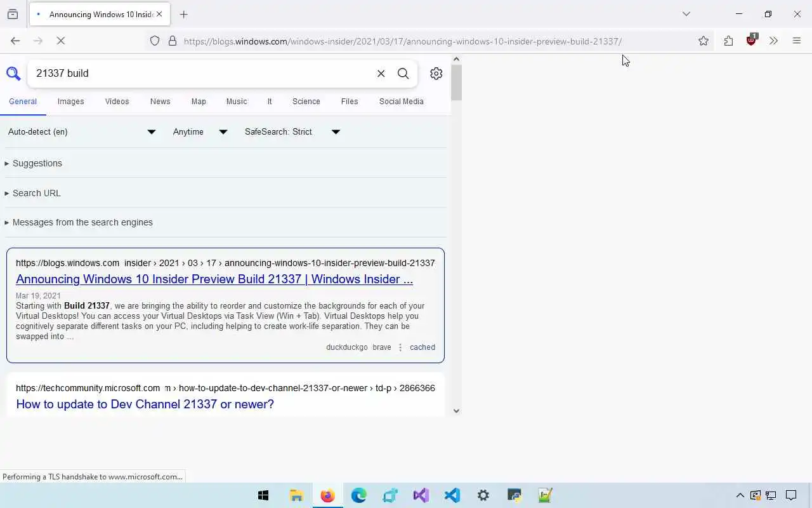Show hidden system tray icons
The height and width of the screenshot is (508, 812).
[740, 495]
